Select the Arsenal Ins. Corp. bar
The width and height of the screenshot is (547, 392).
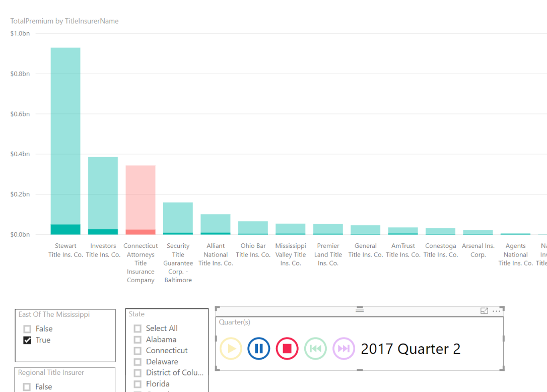[478, 232]
